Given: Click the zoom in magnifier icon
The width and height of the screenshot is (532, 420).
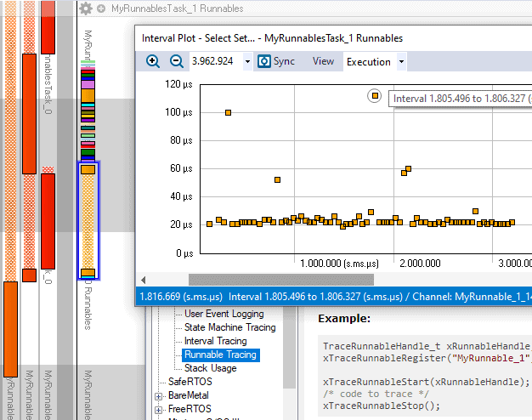Looking at the screenshot, I should (x=153, y=61).
